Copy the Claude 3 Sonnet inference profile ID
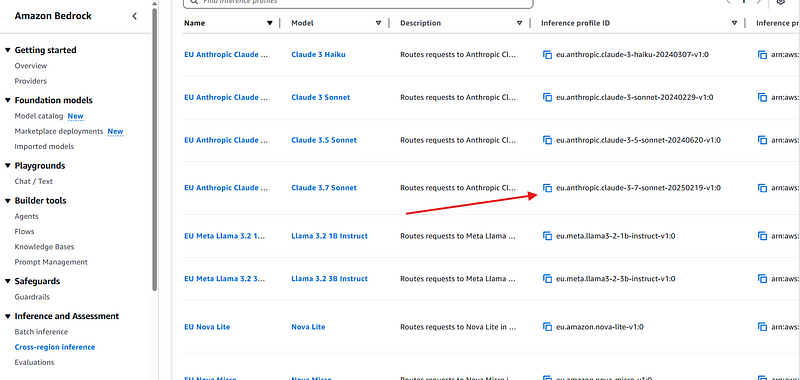The width and height of the screenshot is (800, 380). click(x=547, y=97)
